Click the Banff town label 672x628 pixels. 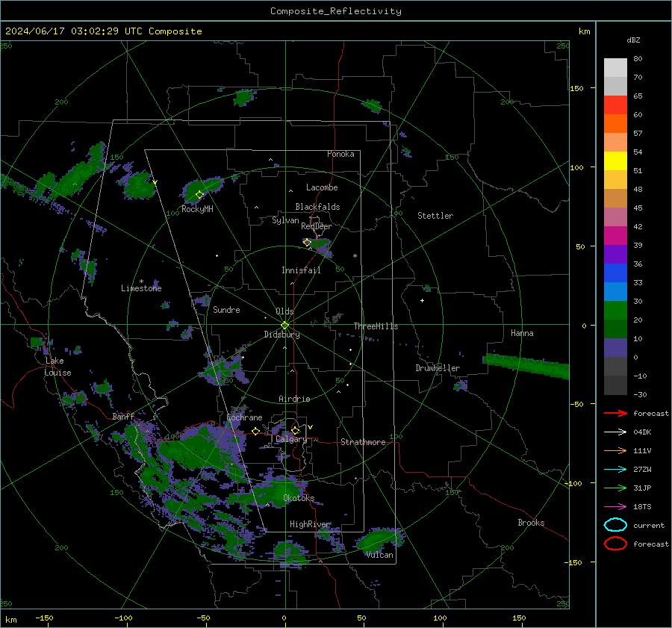123,416
